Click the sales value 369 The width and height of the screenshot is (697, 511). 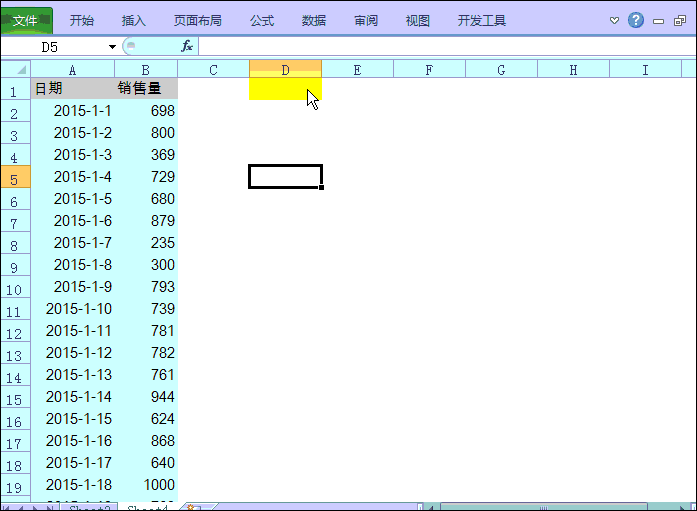pyautogui.click(x=146, y=155)
